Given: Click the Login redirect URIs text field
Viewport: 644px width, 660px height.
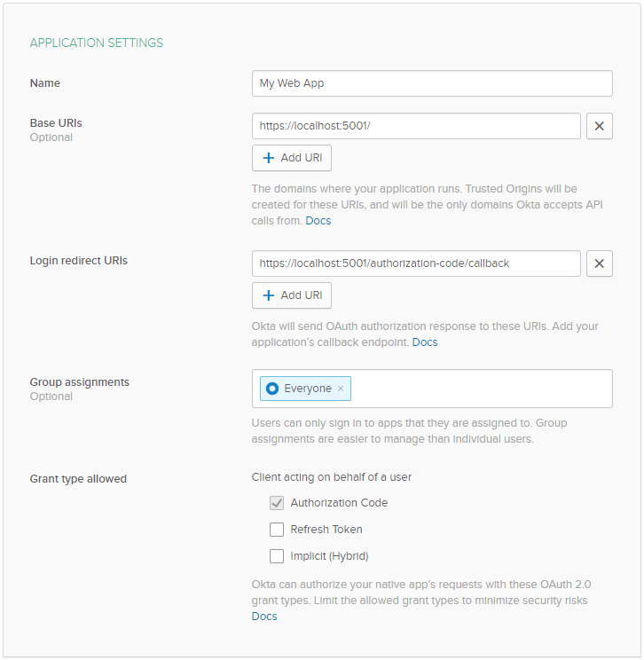Looking at the screenshot, I should pyautogui.click(x=416, y=263).
